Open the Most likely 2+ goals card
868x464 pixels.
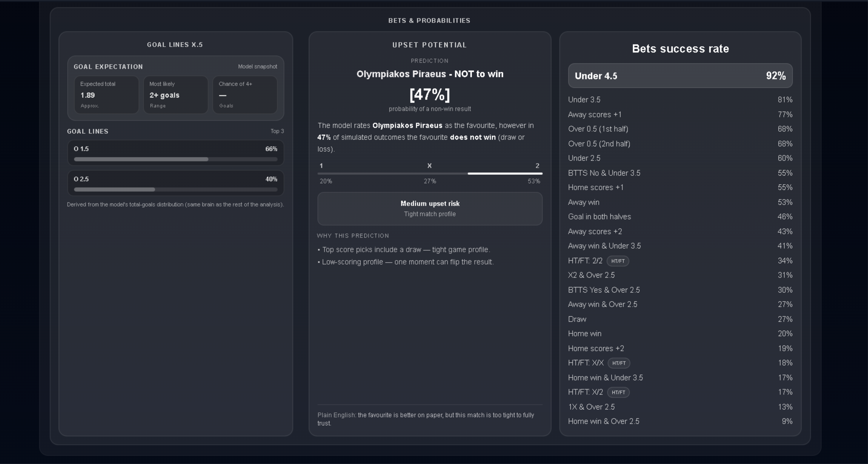(176, 95)
